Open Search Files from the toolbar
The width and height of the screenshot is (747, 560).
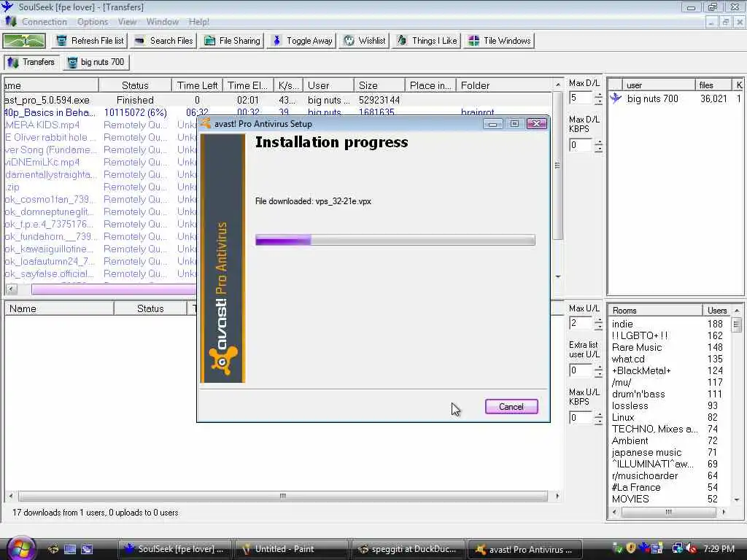(x=163, y=41)
